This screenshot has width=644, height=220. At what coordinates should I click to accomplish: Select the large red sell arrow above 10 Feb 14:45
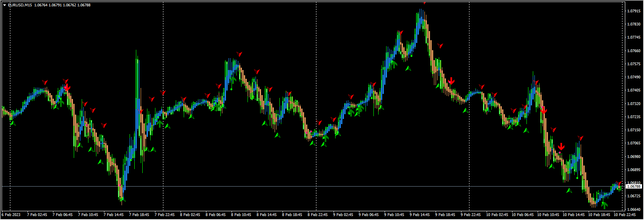(561, 146)
